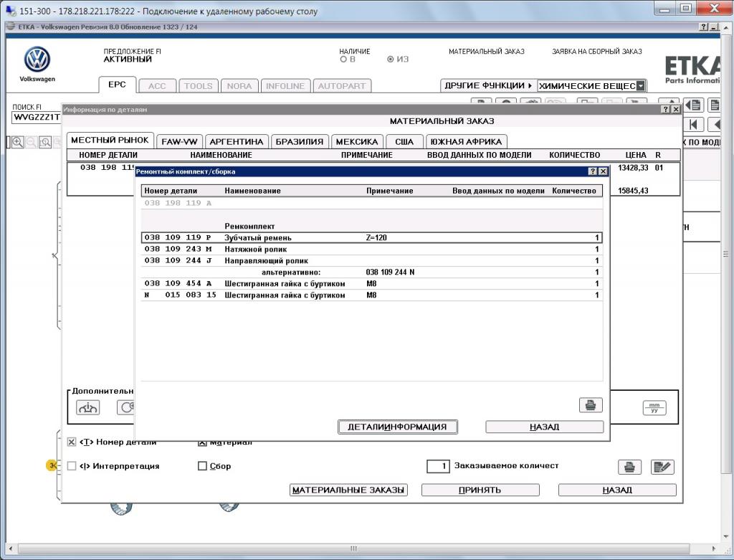Open help in the ETKA title bar

click(x=704, y=27)
